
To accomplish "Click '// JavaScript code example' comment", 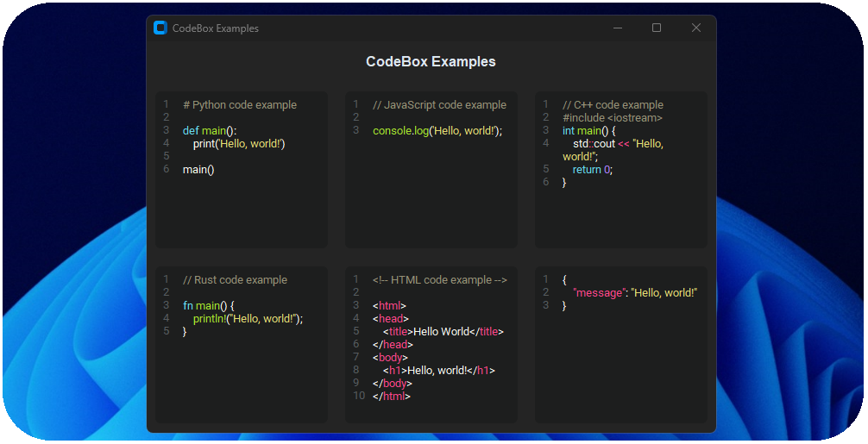I will point(439,105).
